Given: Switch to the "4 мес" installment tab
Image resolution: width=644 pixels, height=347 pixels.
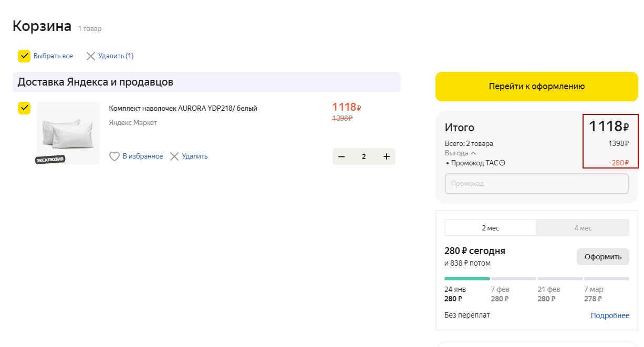Looking at the screenshot, I should [x=583, y=228].
